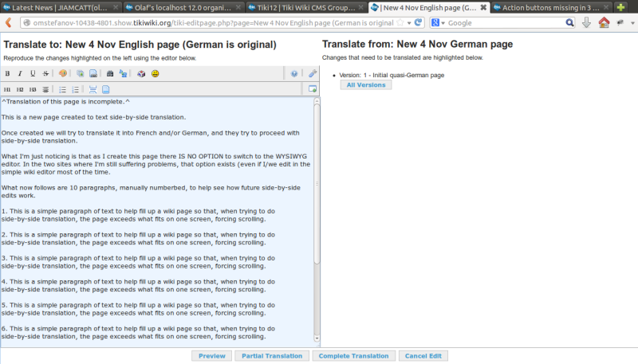Click the Version 1 Initial quasi-German page text
638x364 pixels.
coord(392,75)
